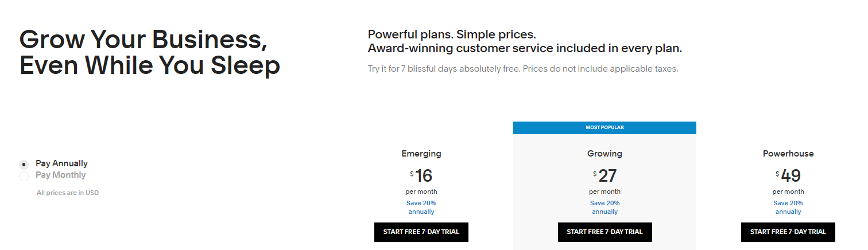Click the $27 Growing price
This screenshot has width=868, height=250.
604,175
